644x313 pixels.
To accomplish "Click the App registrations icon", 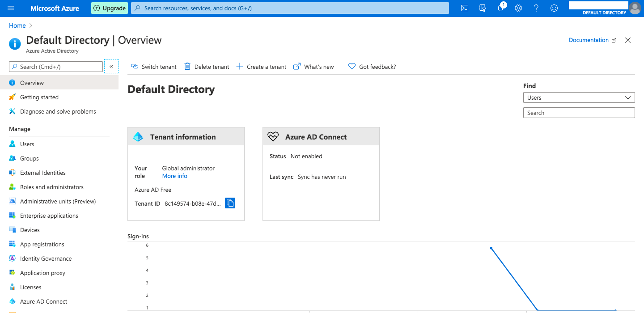I will click(12, 244).
